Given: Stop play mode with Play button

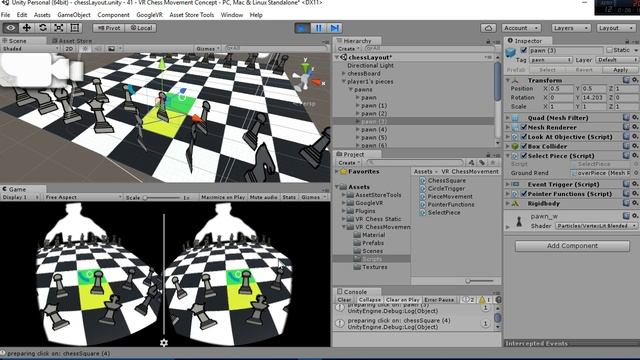Looking at the screenshot, I should (x=302, y=28).
